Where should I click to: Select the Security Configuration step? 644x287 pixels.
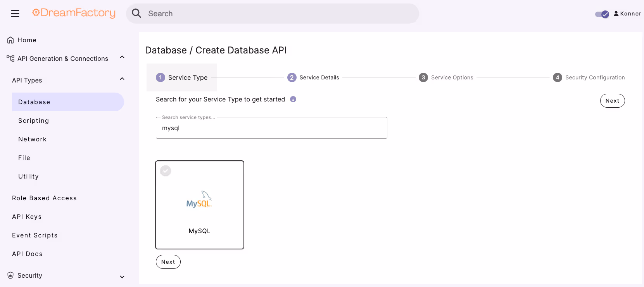click(589, 77)
